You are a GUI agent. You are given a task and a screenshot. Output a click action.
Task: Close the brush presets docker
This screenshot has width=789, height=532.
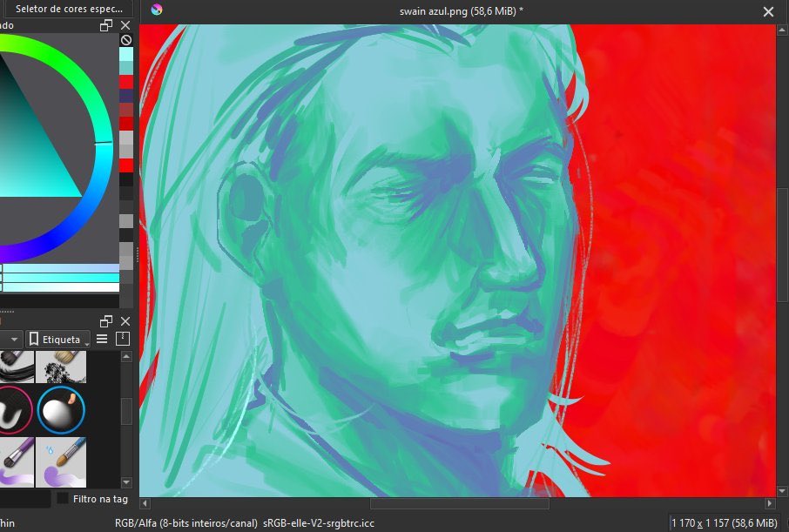coord(125,321)
